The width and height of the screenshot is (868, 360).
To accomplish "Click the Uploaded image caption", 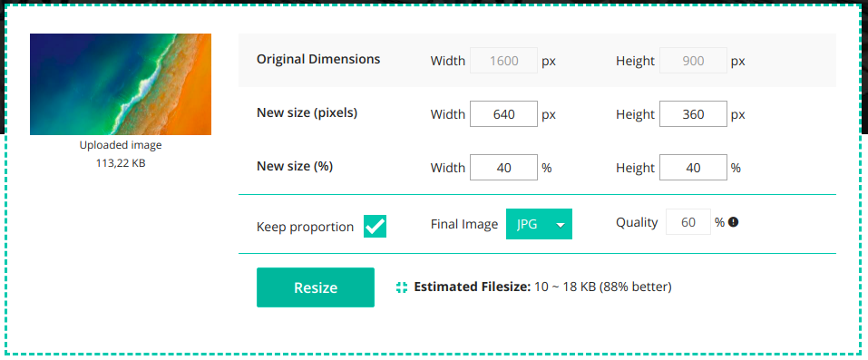I will tap(121, 145).
